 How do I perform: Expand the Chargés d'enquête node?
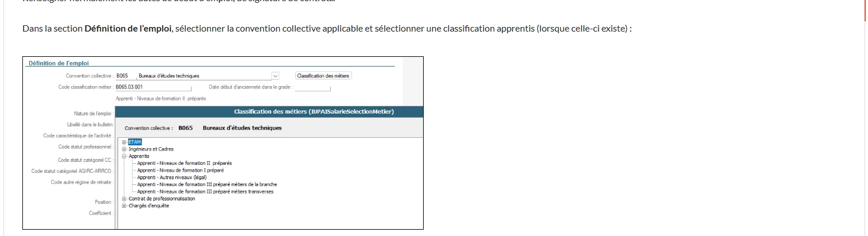(124, 206)
